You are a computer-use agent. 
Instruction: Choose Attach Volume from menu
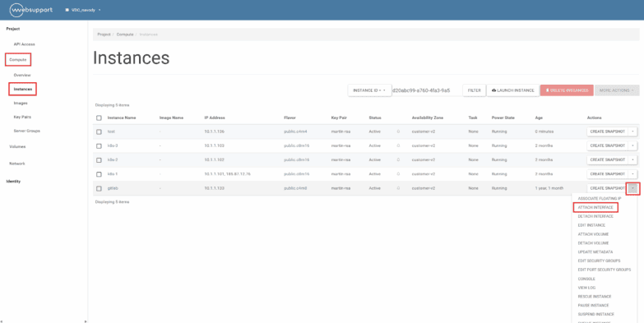click(x=593, y=234)
